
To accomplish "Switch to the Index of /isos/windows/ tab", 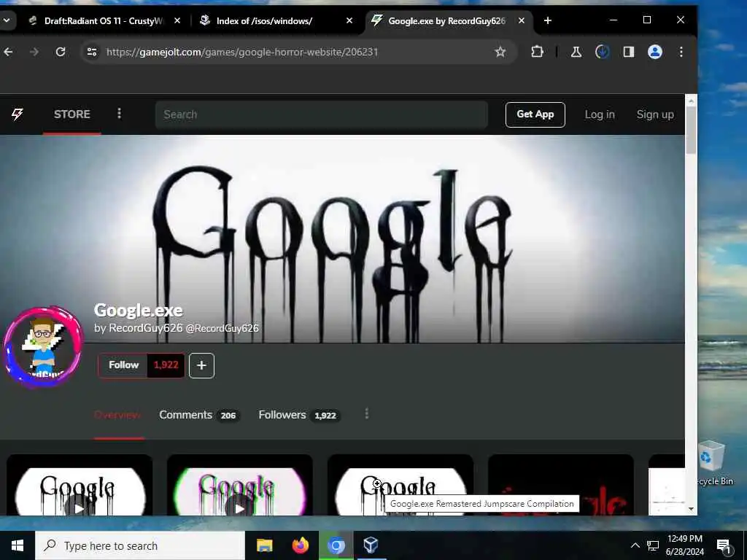I will click(264, 21).
